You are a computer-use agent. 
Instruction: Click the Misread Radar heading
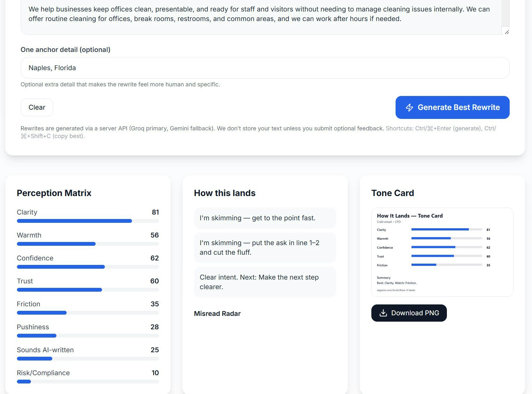(217, 314)
